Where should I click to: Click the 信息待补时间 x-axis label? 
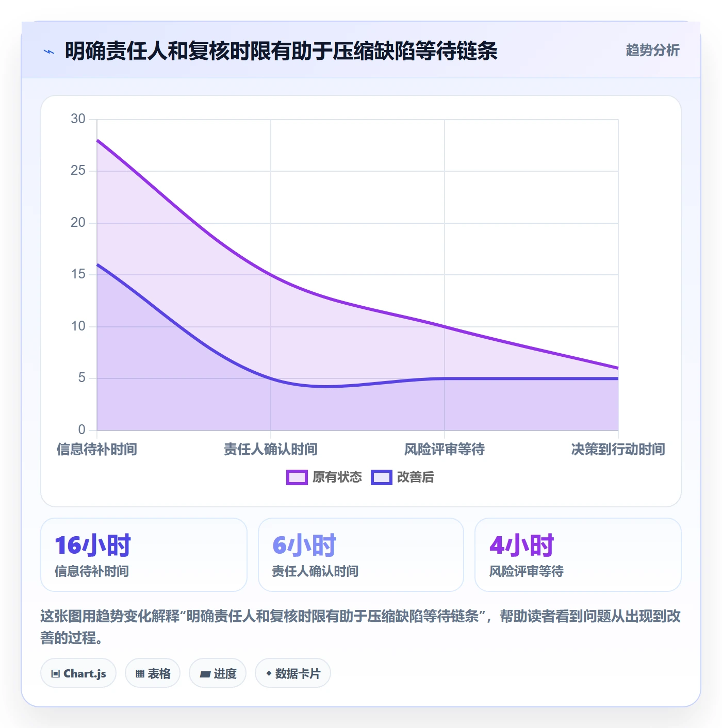click(x=97, y=450)
